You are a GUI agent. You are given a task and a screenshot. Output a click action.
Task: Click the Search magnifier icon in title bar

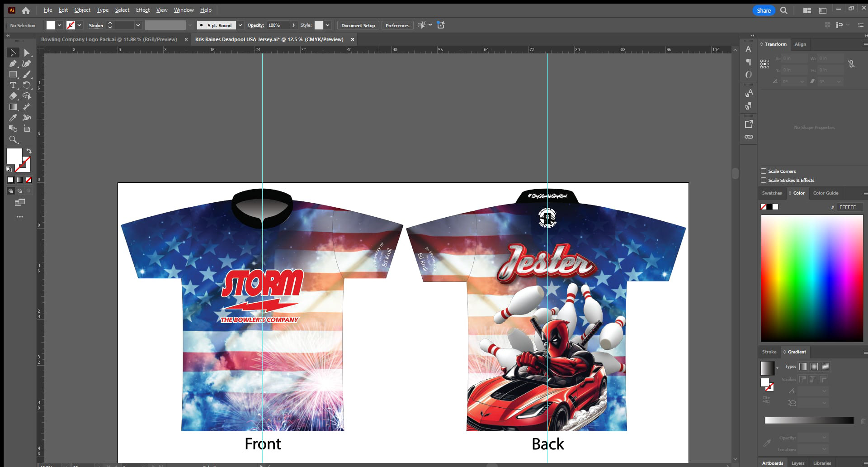click(784, 10)
